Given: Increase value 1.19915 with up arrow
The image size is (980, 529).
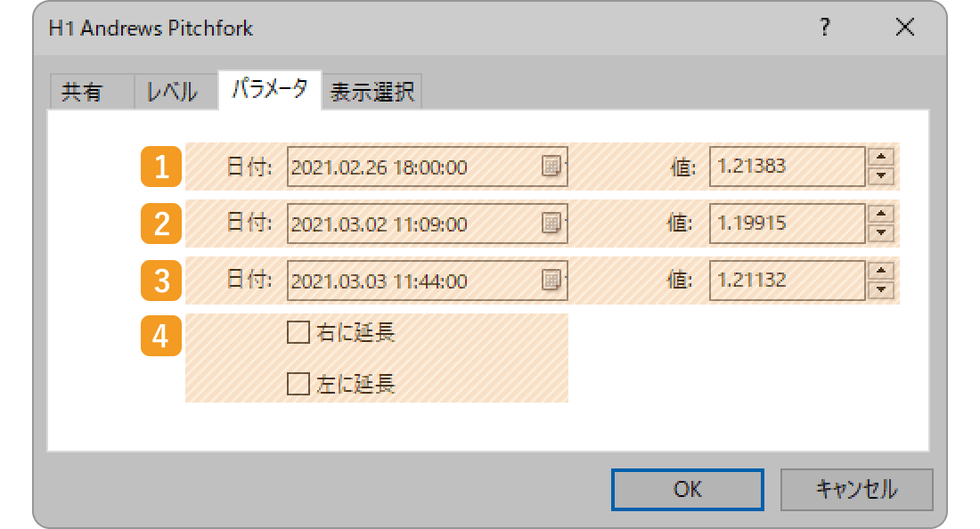Looking at the screenshot, I should pyautogui.click(x=881, y=214).
